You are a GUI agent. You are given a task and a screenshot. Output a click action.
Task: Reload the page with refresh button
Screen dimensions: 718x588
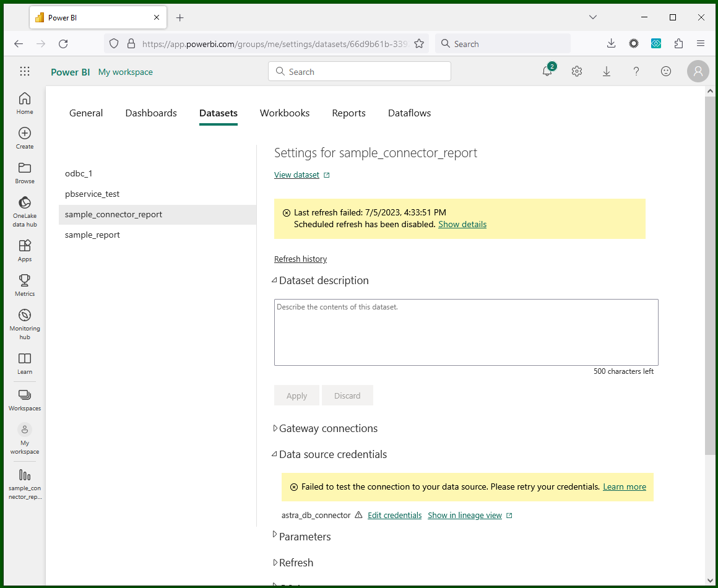point(63,44)
